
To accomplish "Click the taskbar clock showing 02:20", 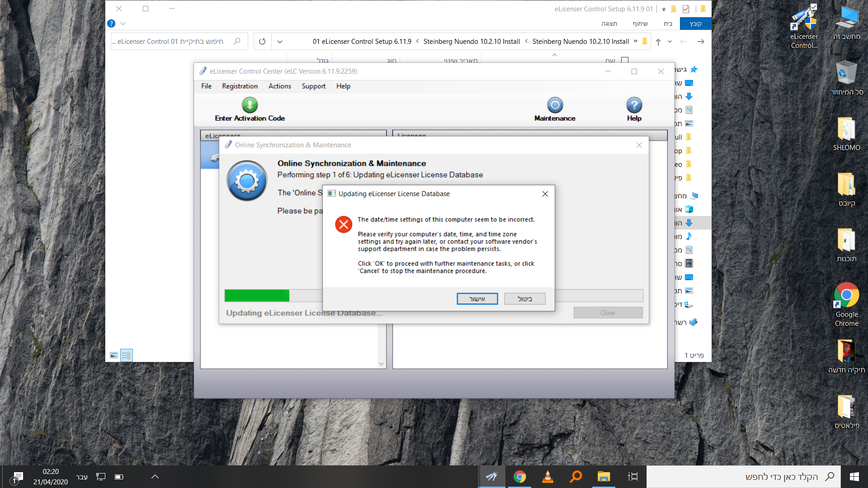I will (x=51, y=477).
